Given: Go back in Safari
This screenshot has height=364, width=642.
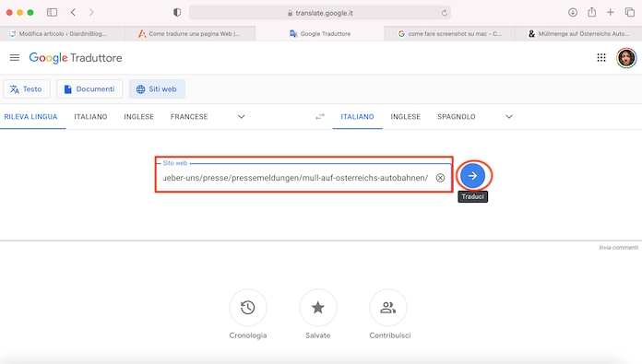Looking at the screenshot, I should tap(73, 12).
